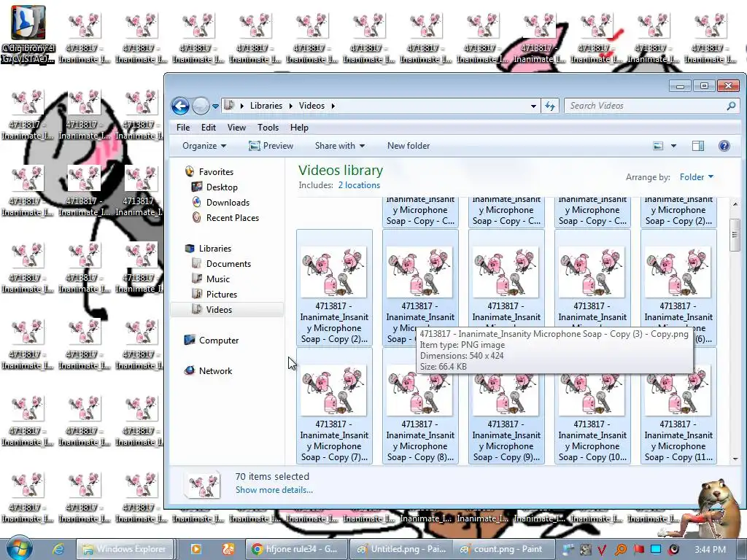
Task: Select Favorites in the navigation pane
Action: (x=216, y=172)
